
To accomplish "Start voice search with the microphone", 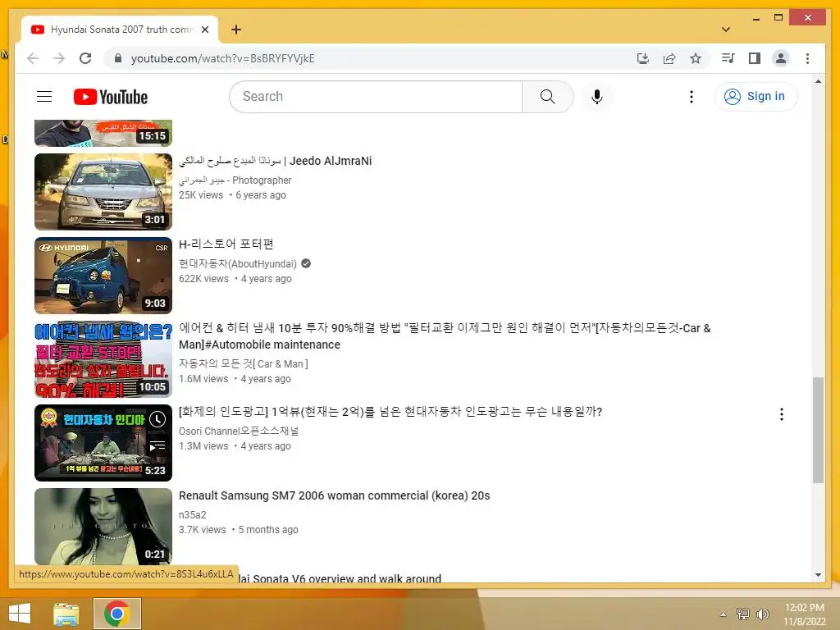I will (x=597, y=97).
